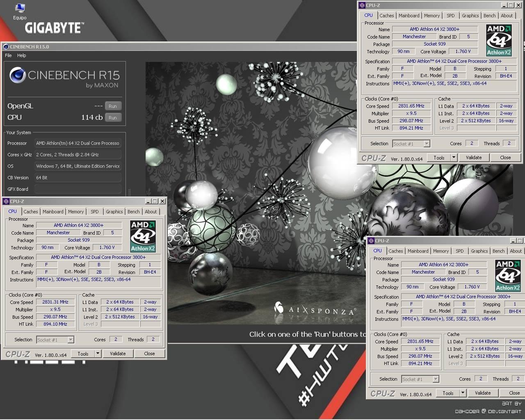Screen dimensions: 525x420
Task: Open Caches tab in lower-left CPU-Z
Action: pyautogui.click(x=30, y=212)
